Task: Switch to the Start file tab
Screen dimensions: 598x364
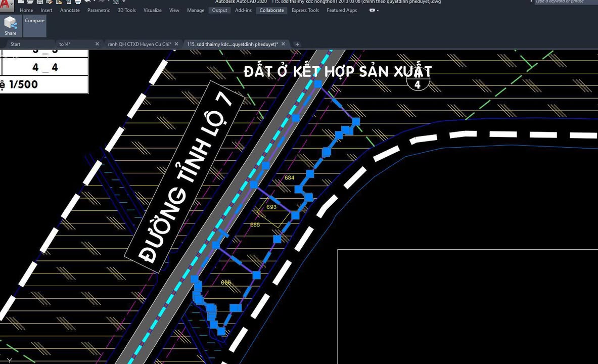Action: pos(15,44)
